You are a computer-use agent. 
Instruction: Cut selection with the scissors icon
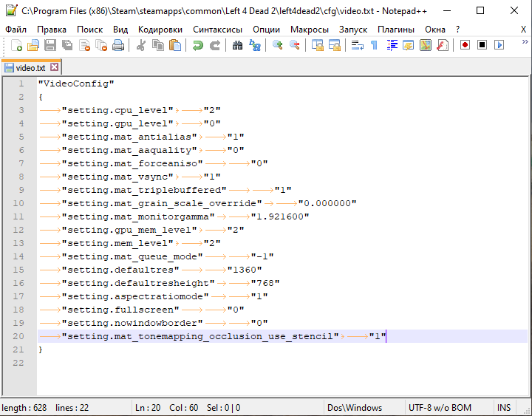pyautogui.click(x=141, y=45)
